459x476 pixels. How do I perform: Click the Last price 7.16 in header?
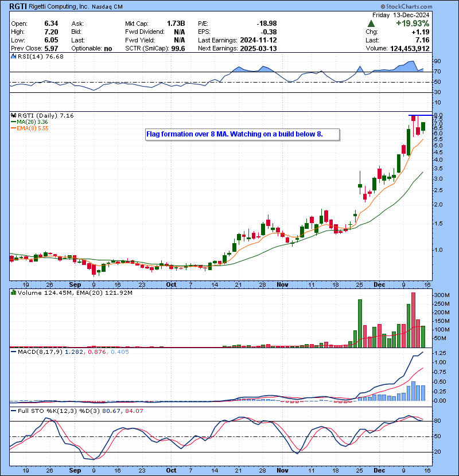coord(422,40)
